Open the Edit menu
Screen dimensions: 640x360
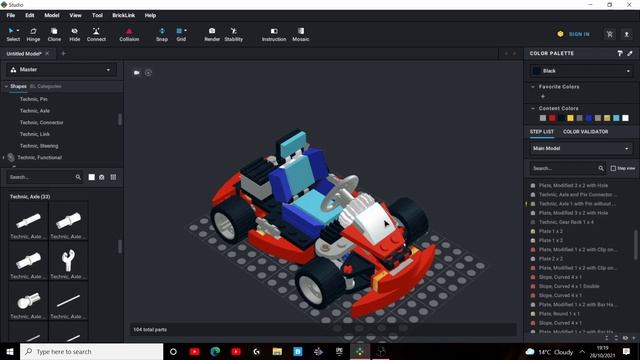(x=30, y=15)
